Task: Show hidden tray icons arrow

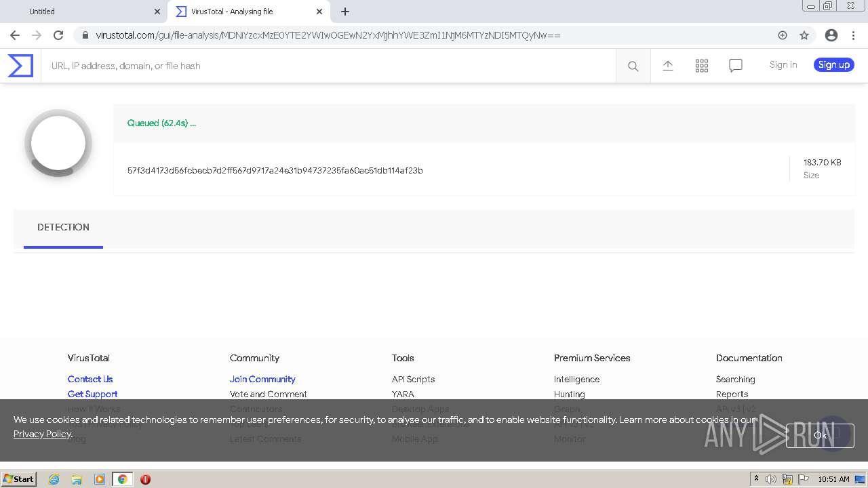Action: pyautogui.click(x=756, y=479)
